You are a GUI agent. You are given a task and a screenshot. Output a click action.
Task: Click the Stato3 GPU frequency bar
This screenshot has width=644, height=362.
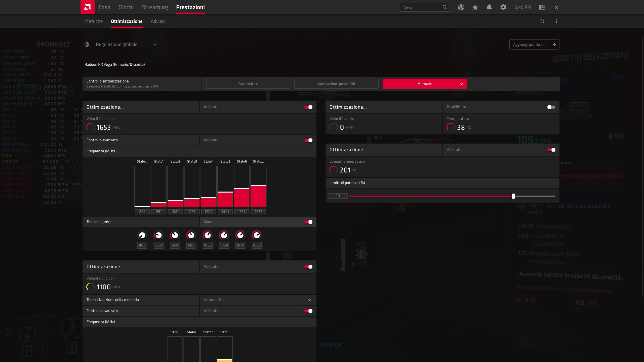[192, 187]
